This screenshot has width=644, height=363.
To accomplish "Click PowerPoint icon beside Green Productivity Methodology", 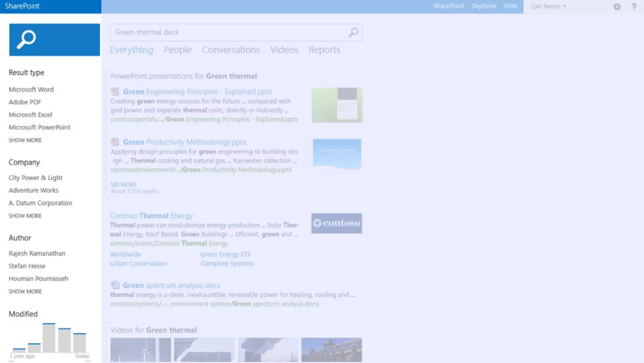I will coord(115,142).
